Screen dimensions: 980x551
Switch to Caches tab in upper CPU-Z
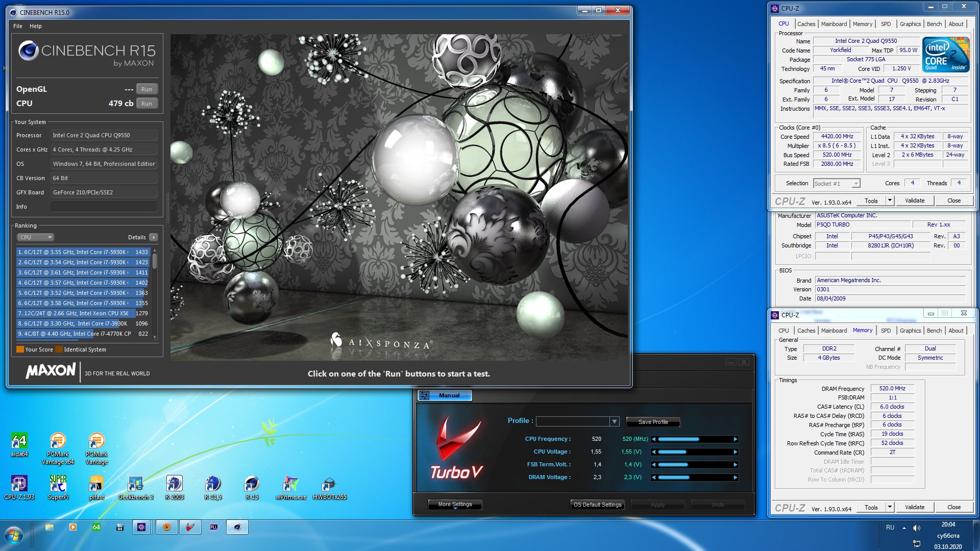[806, 24]
